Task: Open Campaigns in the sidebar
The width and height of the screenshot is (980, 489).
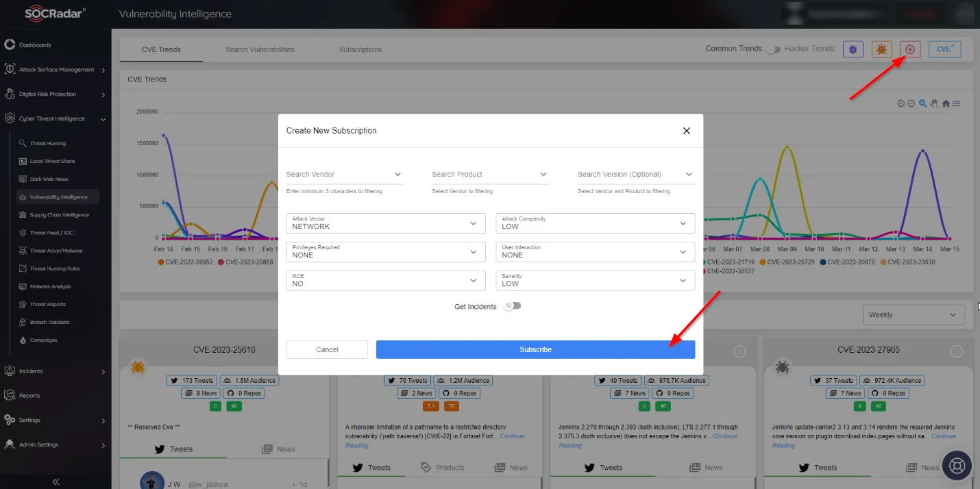Action: click(x=43, y=340)
